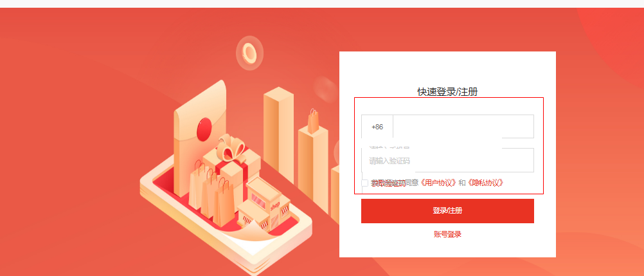Click the floating gold coin illustration
Image resolution: width=644 pixels, height=276 pixels.
coord(249,53)
